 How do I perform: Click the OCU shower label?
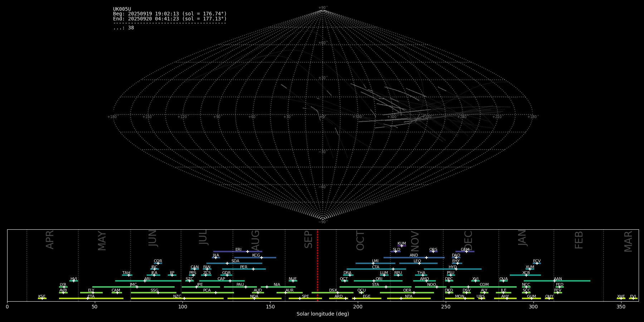pos(361,291)
